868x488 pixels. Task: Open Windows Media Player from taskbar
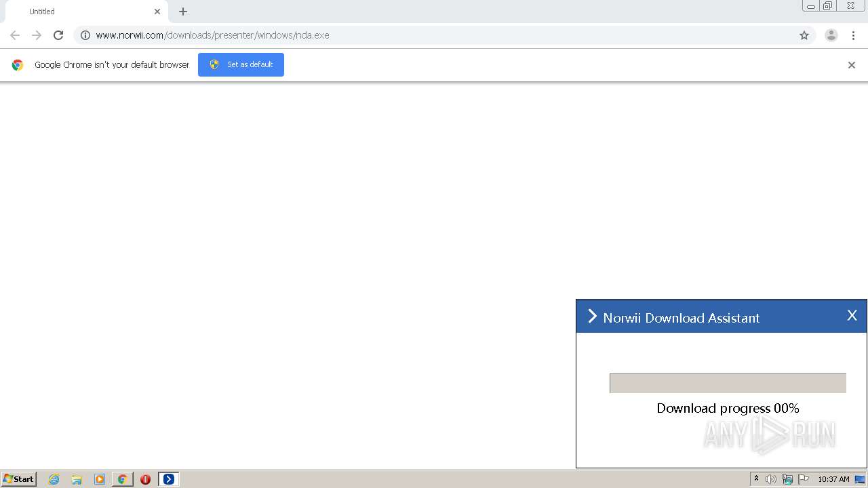tap(100, 479)
